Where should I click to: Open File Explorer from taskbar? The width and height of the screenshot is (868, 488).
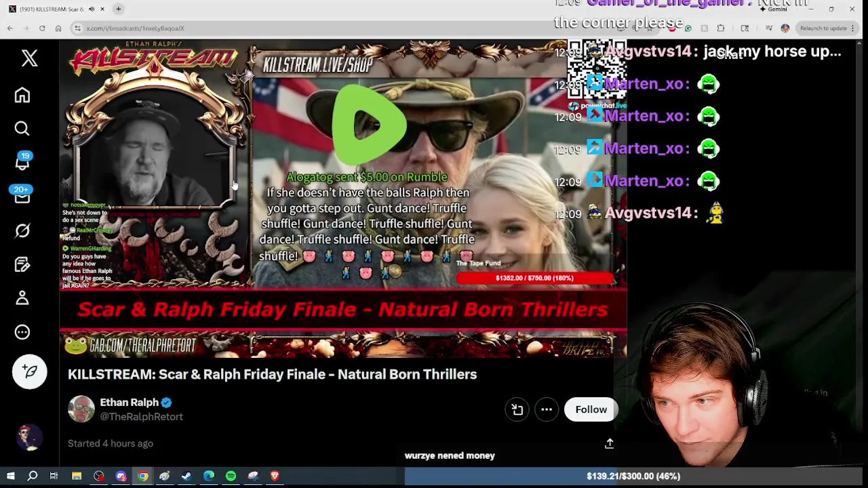pyautogui.click(x=77, y=476)
